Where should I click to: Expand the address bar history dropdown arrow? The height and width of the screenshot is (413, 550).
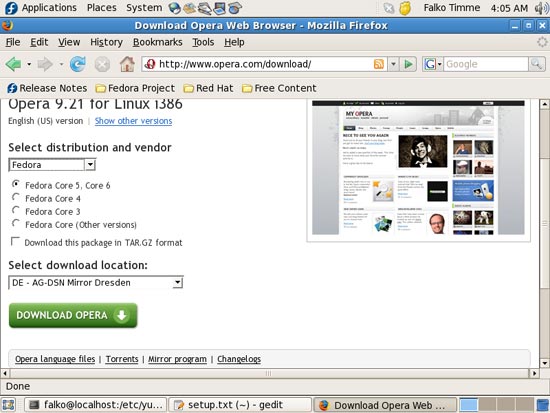coord(393,64)
